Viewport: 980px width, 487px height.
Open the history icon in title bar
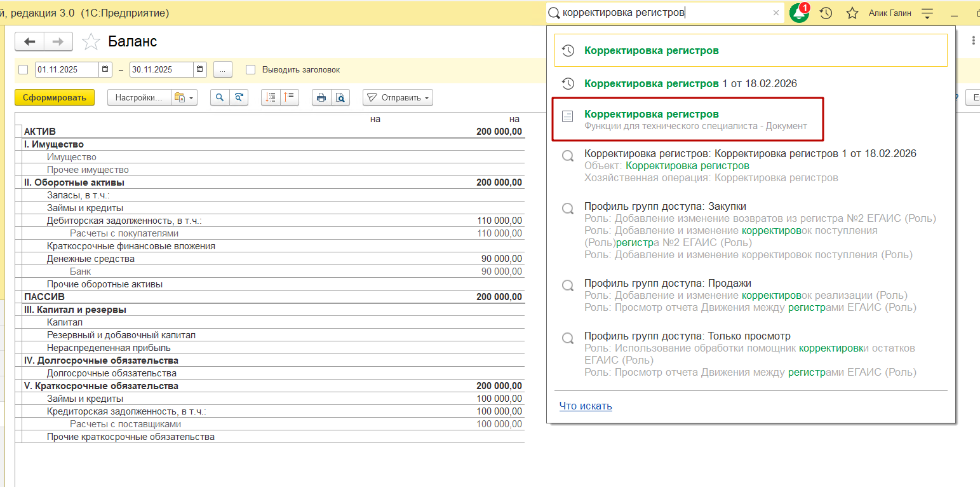(x=826, y=13)
